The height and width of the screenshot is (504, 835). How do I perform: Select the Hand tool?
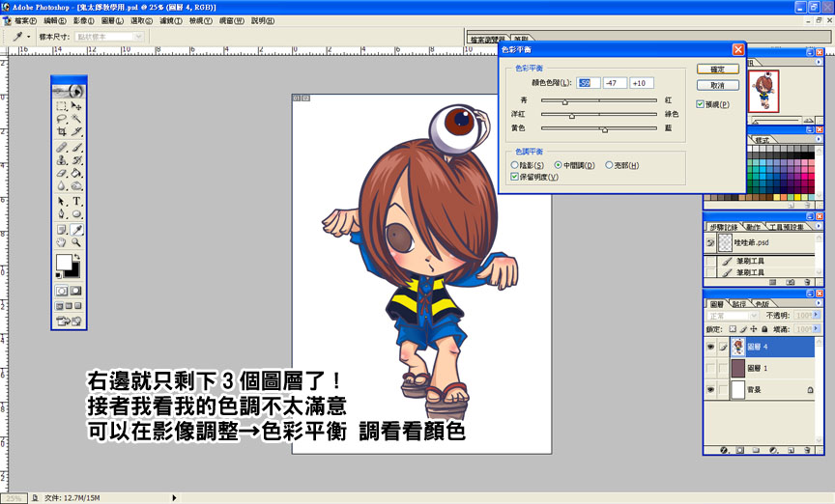coord(62,242)
